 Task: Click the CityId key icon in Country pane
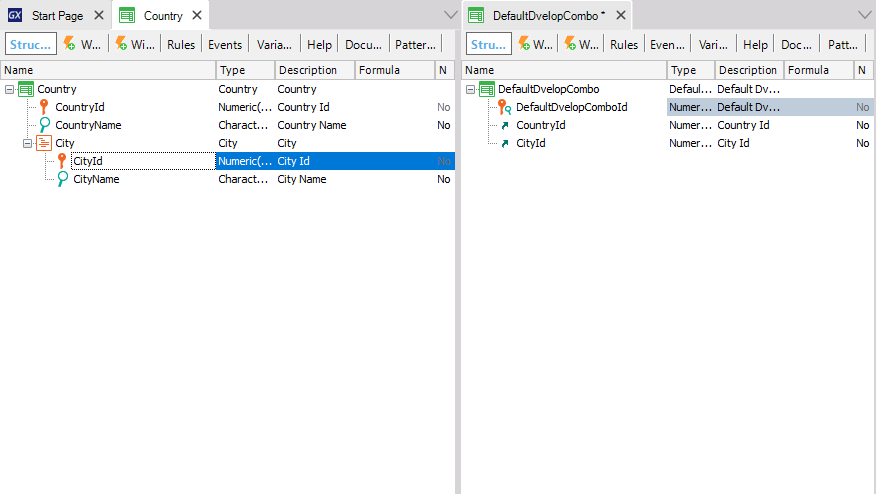click(62, 161)
